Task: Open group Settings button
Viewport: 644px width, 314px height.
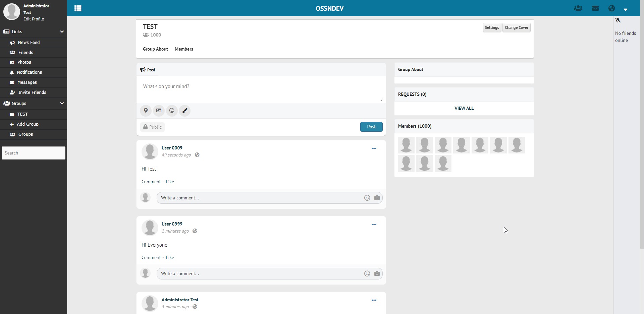Action: point(492,27)
